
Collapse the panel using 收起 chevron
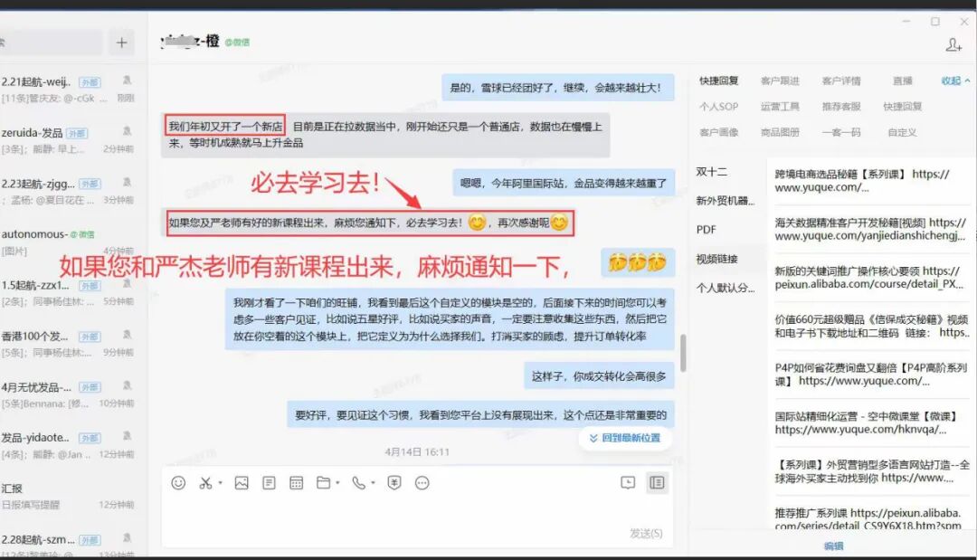[952, 80]
